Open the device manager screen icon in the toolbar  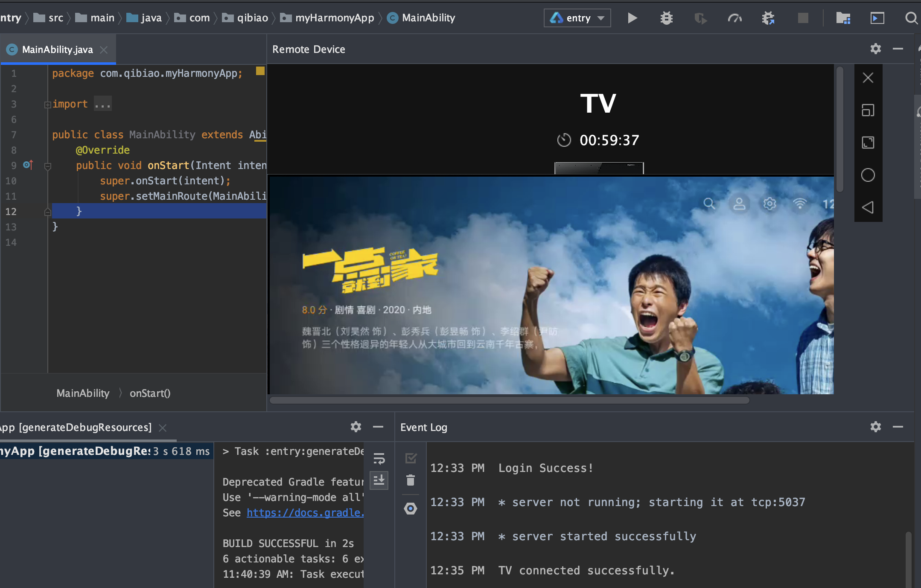877,18
